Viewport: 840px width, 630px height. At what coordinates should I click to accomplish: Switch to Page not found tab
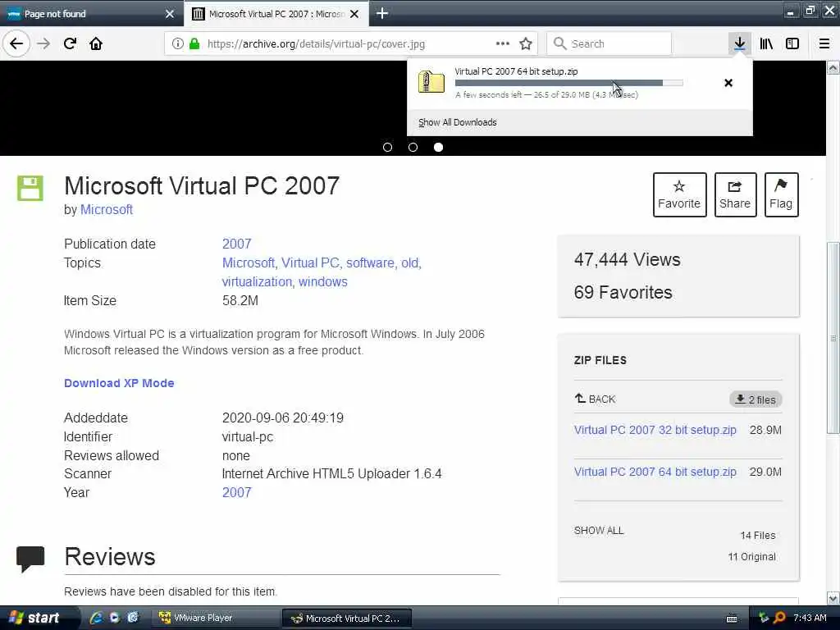pyautogui.click(x=91, y=13)
